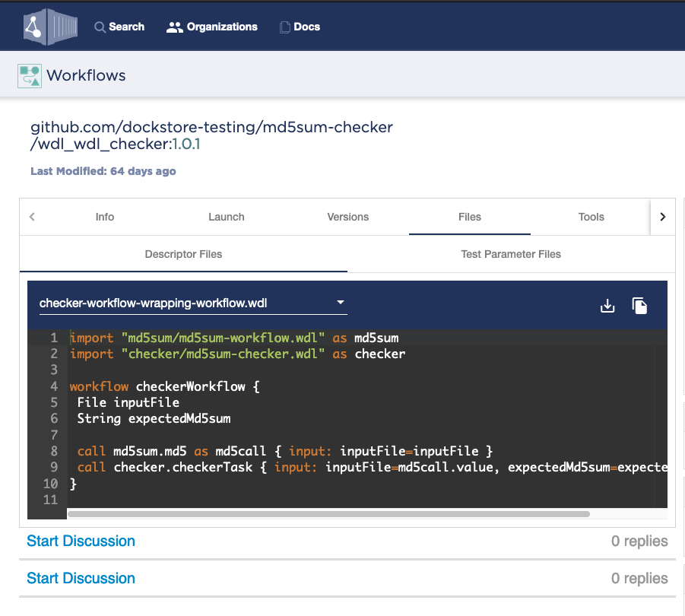Screen dimensions: 685x616
Task: Click the Workflows section icon
Action: pos(30,76)
